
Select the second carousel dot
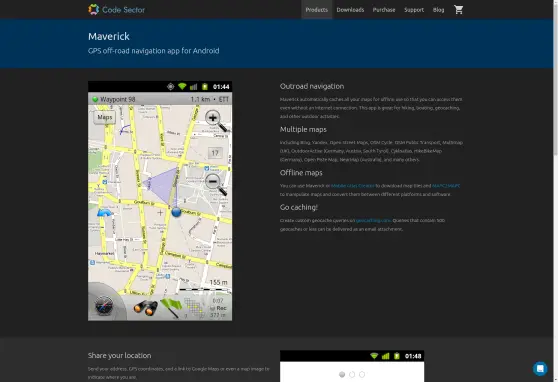tap(352, 374)
